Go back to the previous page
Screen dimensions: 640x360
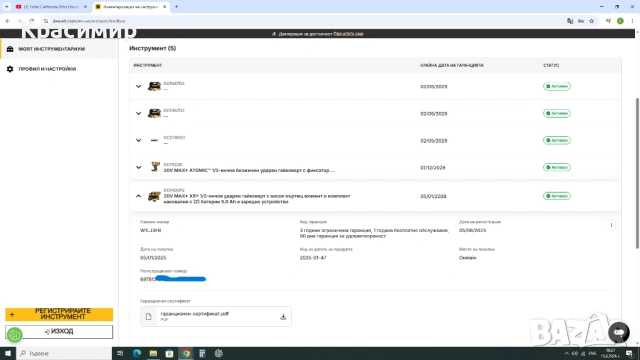[x=8, y=21]
